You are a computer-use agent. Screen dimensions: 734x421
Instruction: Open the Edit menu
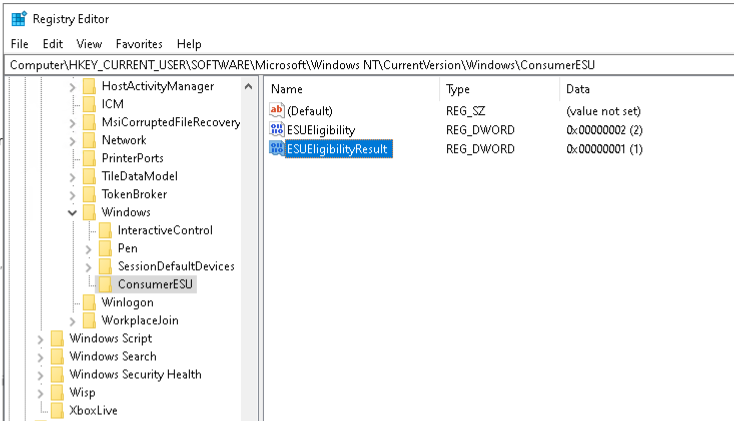click(53, 44)
